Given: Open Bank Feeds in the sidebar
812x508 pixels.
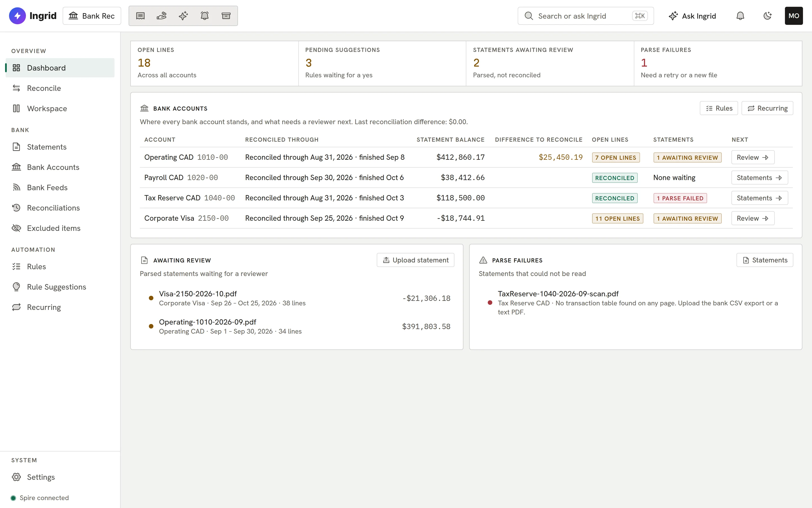Looking at the screenshot, I should click(x=60, y=187).
